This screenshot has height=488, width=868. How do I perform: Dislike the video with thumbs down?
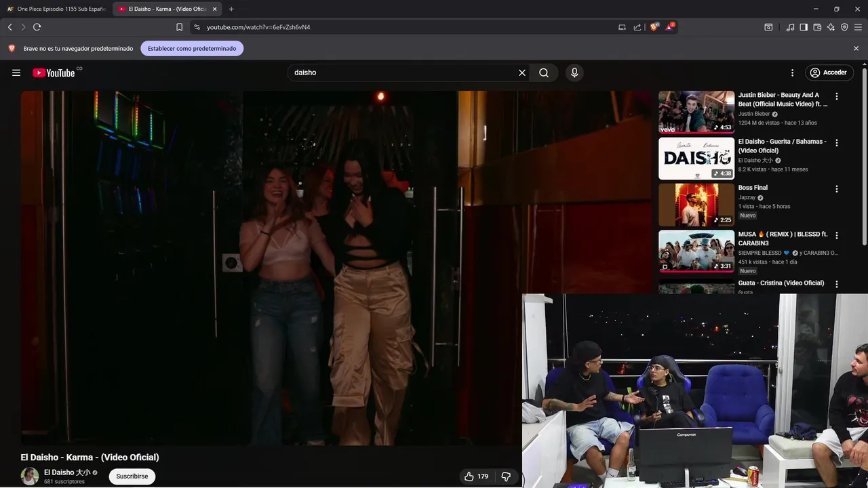pyautogui.click(x=506, y=476)
